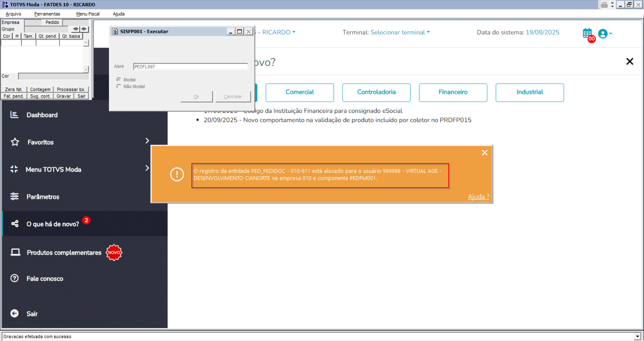Click the red notification badge showing 2
Screen dimensions: 644x341
[x=86, y=220]
